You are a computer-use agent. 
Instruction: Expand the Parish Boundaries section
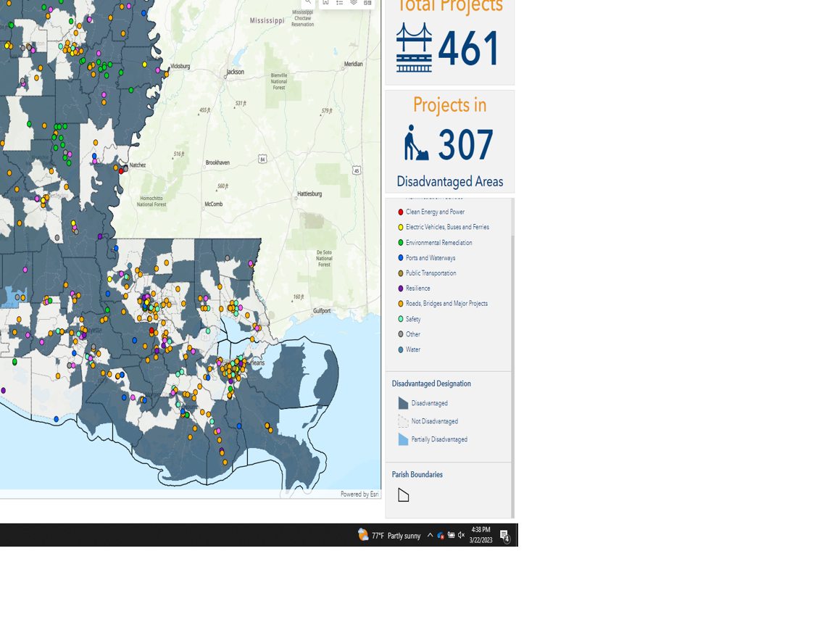[x=416, y=474]
